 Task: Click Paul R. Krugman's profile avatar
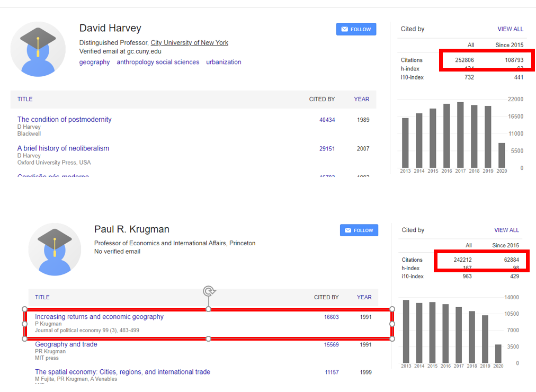click(55, 250)
